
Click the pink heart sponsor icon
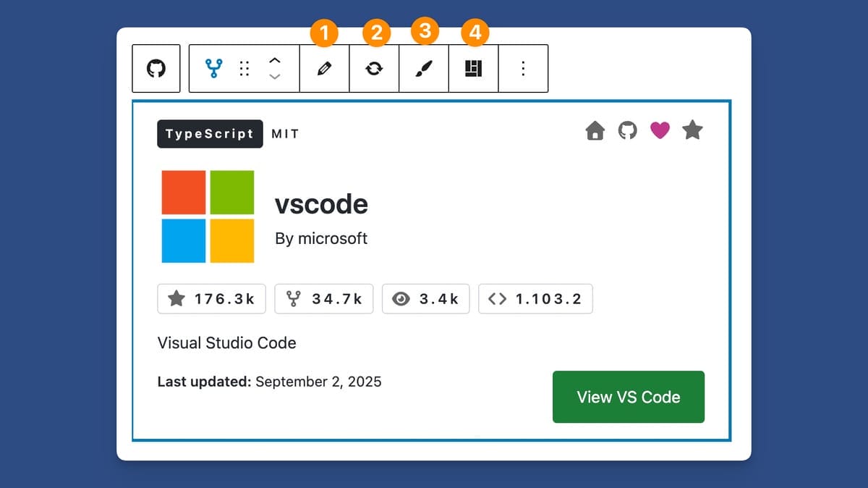tap(660, 130)
